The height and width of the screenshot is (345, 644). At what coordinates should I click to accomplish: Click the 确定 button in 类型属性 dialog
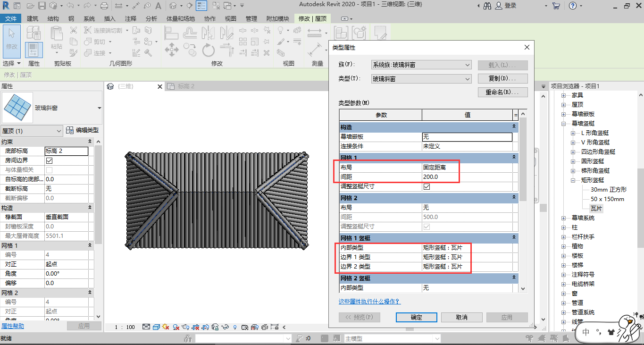(x=417, y=317)
